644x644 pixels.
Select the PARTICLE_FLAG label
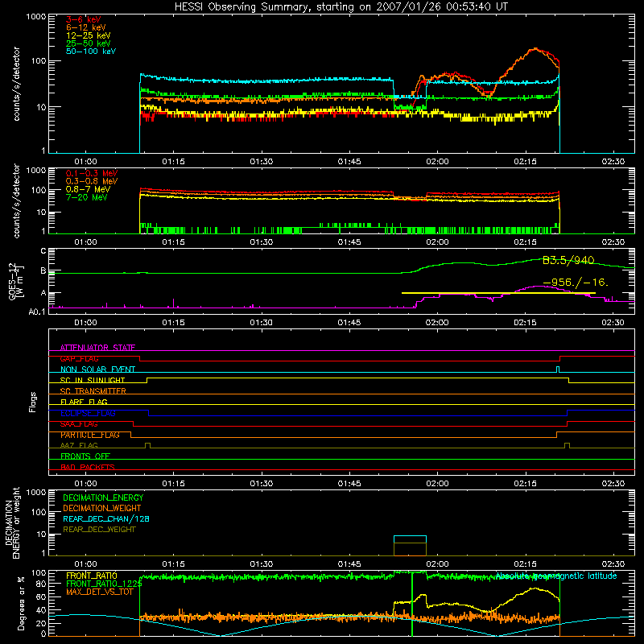(x=90, y=435)
